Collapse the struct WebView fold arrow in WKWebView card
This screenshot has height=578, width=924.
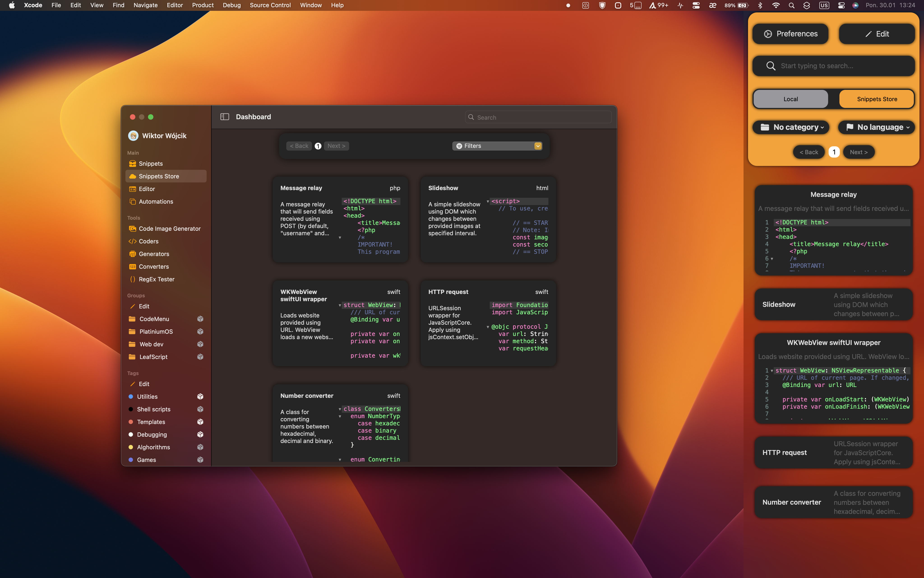340,305
